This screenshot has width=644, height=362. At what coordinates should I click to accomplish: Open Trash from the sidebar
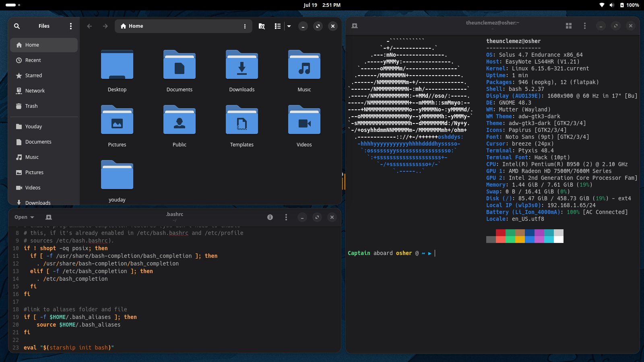point(31,106)
